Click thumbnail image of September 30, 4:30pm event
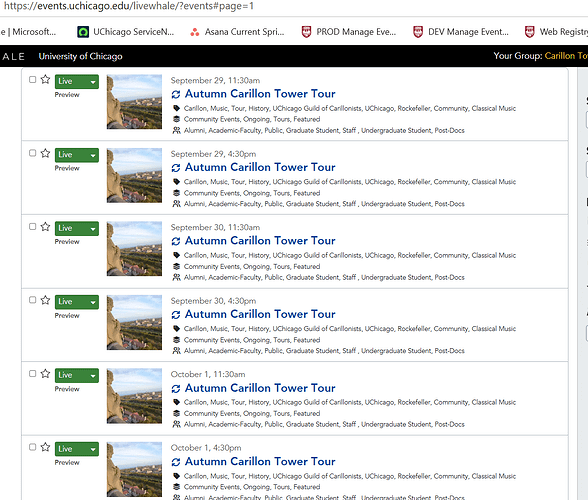This screenshot has width=588, height=500. (x=134, y=322)
